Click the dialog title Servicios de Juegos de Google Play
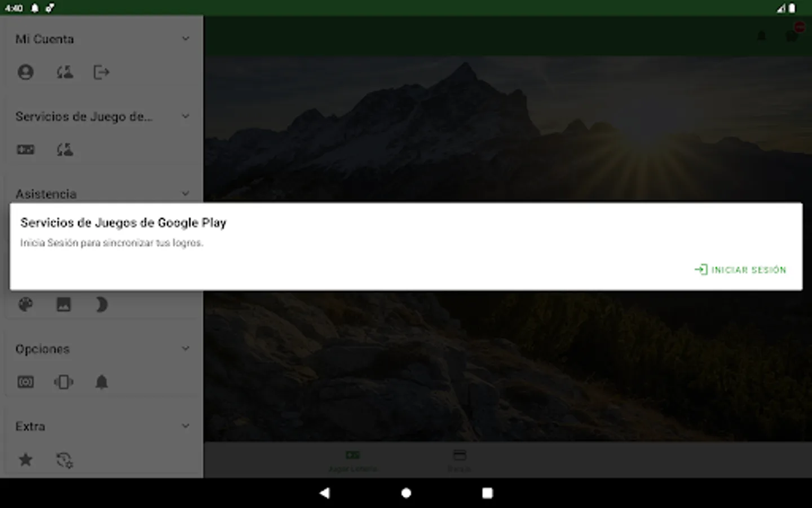This screenshot has height=508, width=812. pos(123,222)
